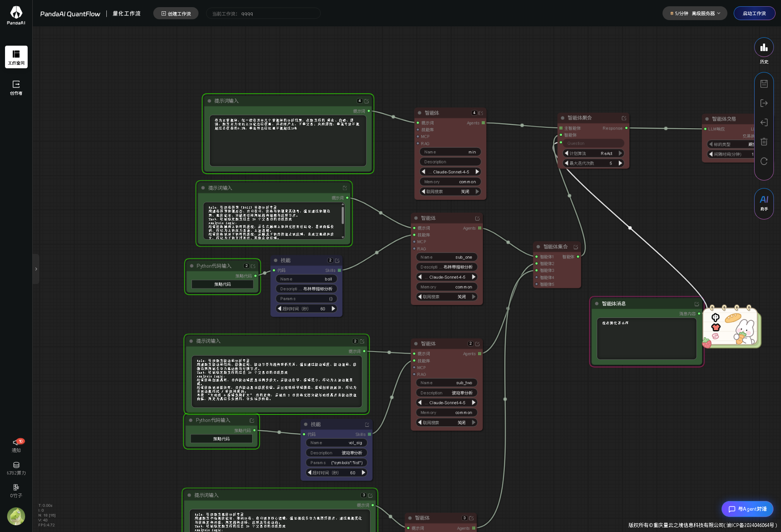
Task: Click the Question field in 智能体聚合 node
Action: [593, 143]
